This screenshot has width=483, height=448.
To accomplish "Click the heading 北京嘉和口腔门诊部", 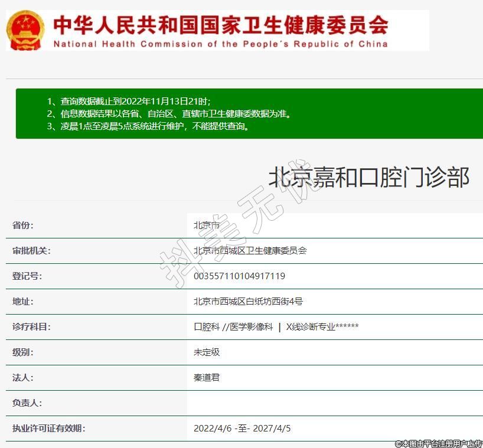I will pyautogui.click(x=369, y=177).
